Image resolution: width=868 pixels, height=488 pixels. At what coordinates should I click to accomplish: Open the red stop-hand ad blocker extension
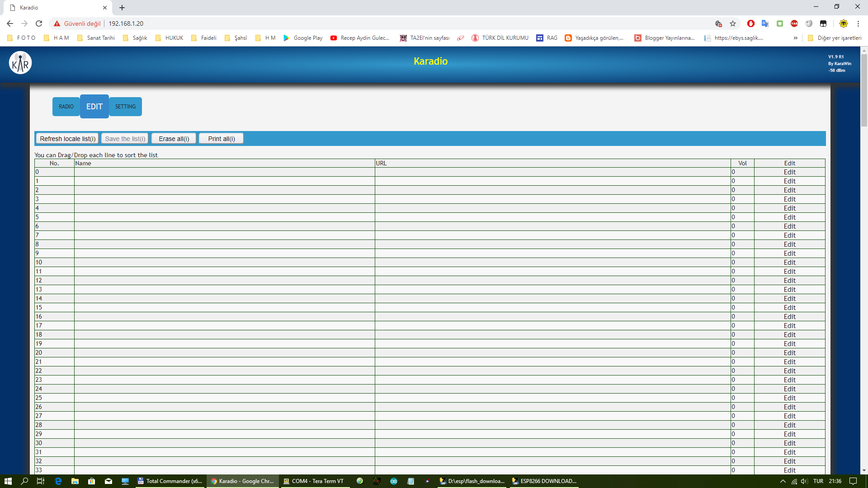(x=751, y=23)
